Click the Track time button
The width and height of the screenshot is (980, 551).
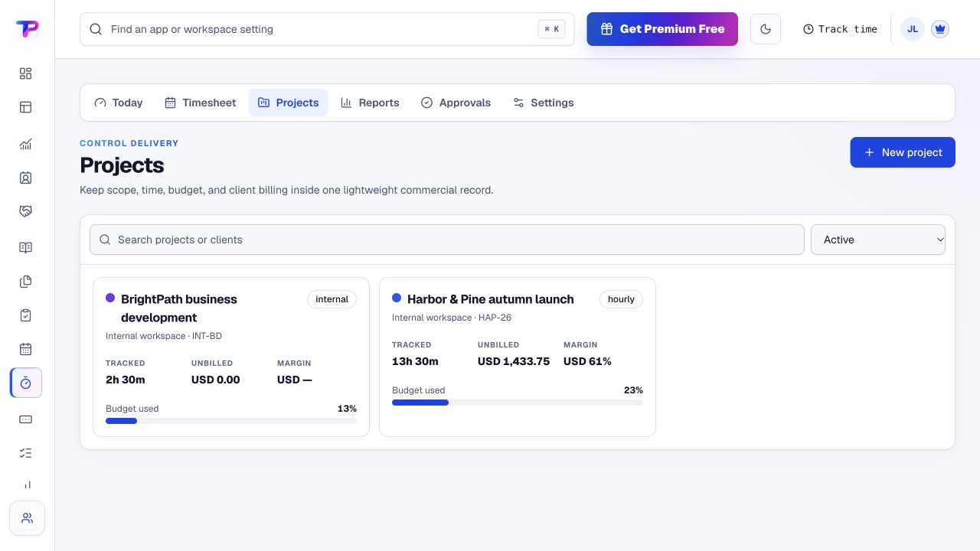point(841,29)
